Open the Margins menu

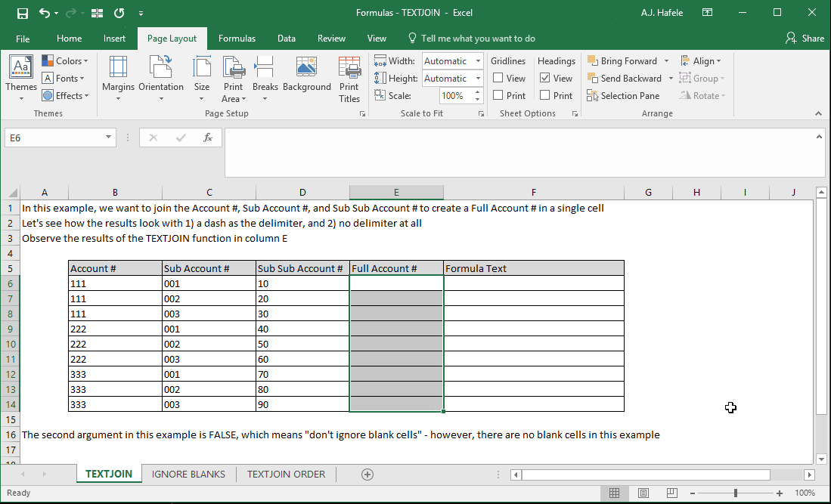[118, 79]
